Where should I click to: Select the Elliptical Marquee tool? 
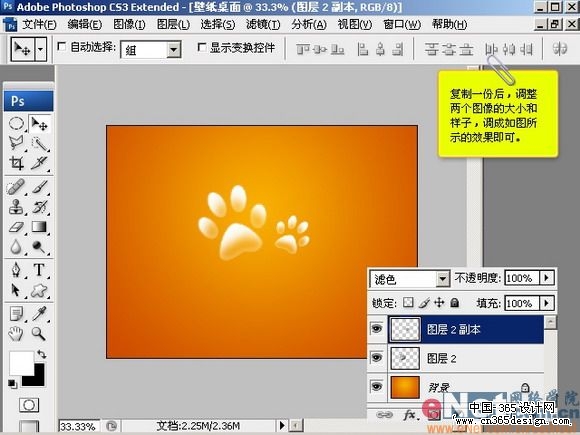tap(16, 124)
